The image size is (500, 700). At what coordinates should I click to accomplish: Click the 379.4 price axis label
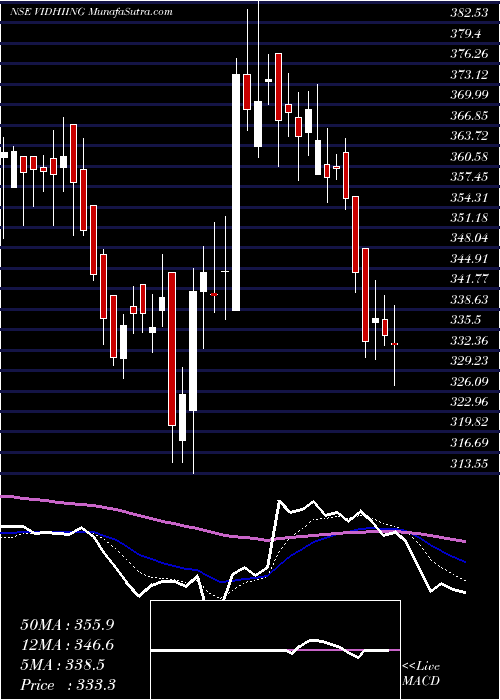click(x=465, y=33)
